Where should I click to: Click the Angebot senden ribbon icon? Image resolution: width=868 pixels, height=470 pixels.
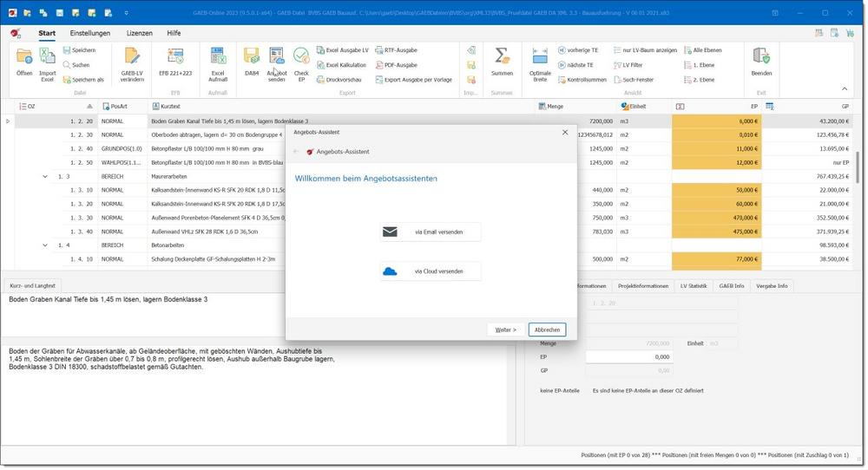point(277,64)
